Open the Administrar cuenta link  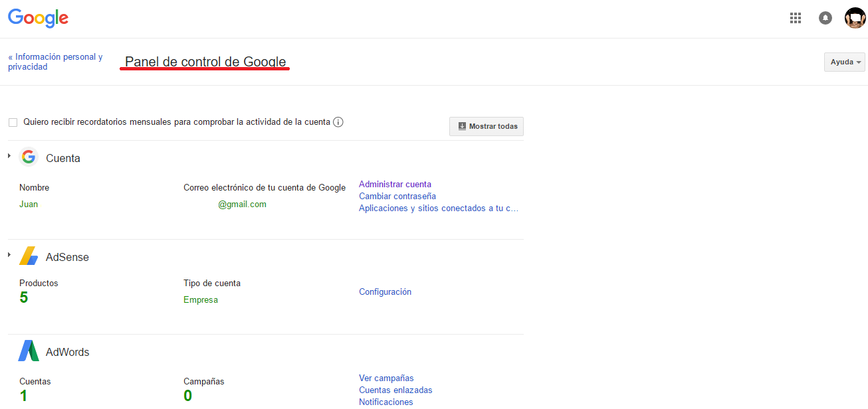(395, 185)
